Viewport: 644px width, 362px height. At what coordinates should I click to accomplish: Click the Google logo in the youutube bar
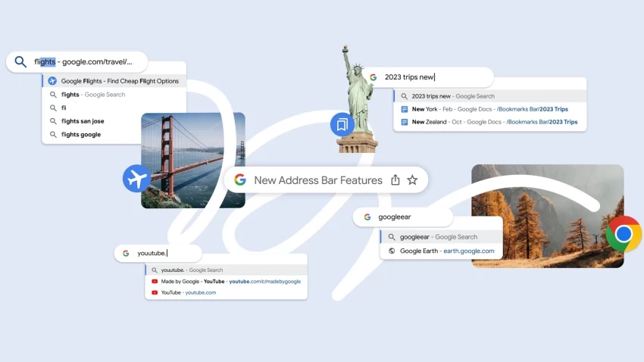[126, 253]
